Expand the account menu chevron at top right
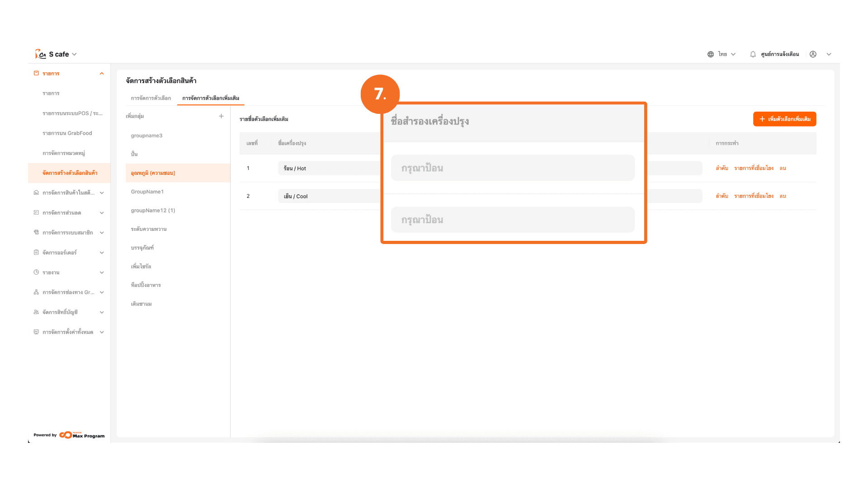Screen dimensions: 868x488 [829, 54]
